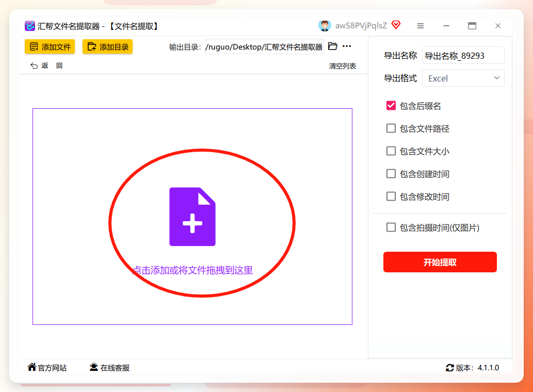Click the 添加目录 button
Image resolution: width=533 pixels, height=392 pixels.
tap(107, 46)
